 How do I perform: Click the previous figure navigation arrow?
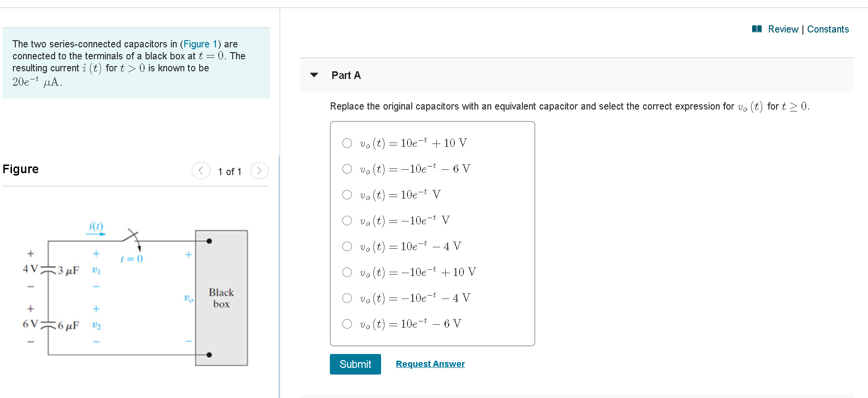click(x=201, y=170)
